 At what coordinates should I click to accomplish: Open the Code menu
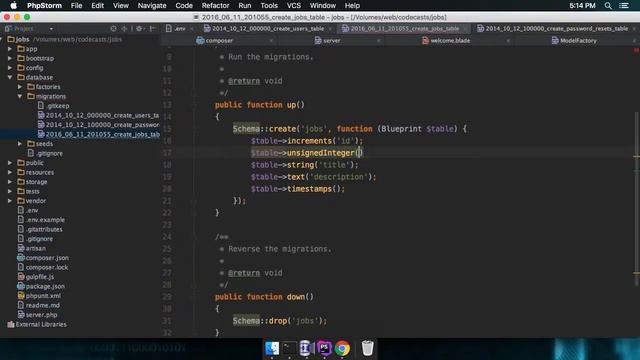tap(184, 5)
